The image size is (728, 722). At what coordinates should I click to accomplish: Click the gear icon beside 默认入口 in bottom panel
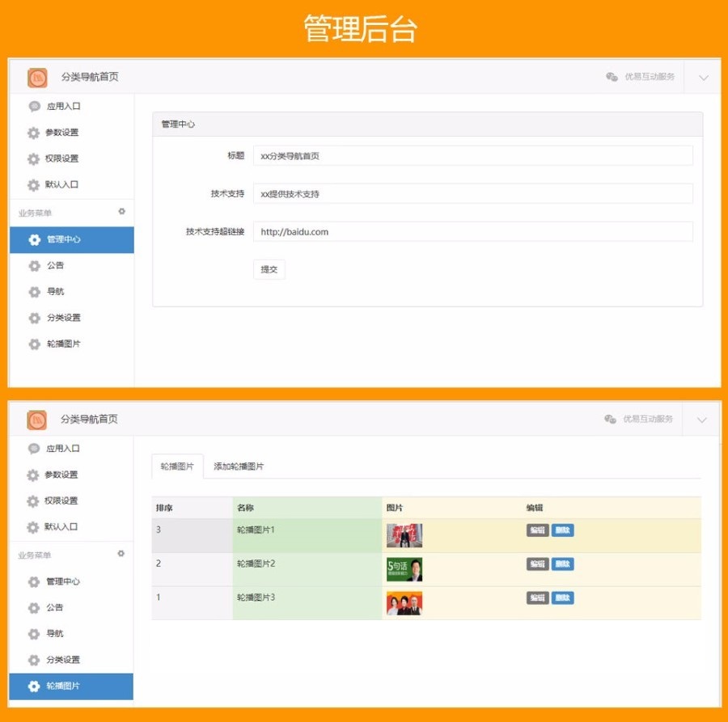(32, 527)
